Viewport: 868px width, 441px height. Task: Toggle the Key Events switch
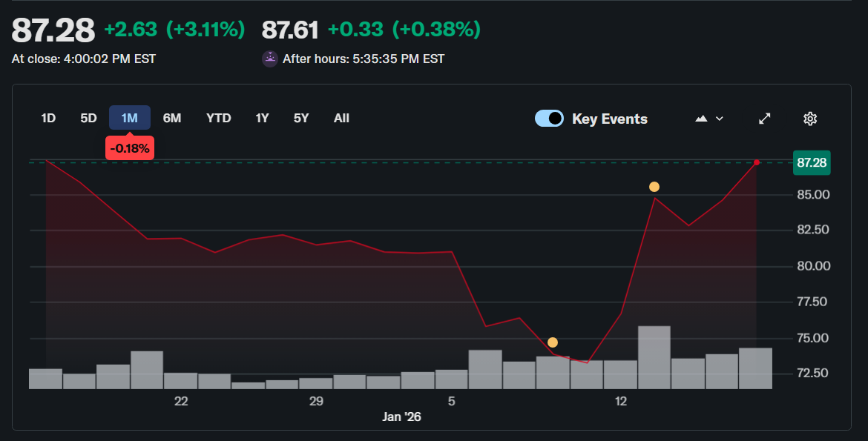pyautogui.click(x=549, y=119)
